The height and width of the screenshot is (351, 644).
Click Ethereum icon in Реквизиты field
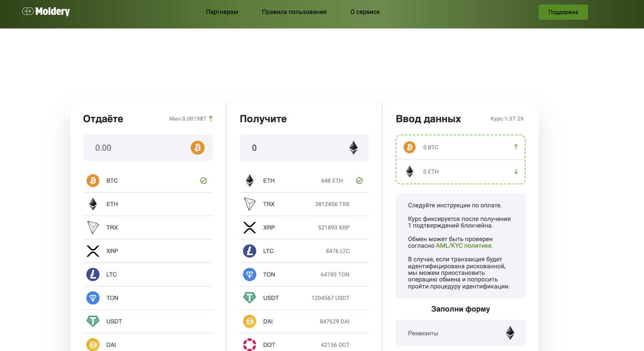510,333
